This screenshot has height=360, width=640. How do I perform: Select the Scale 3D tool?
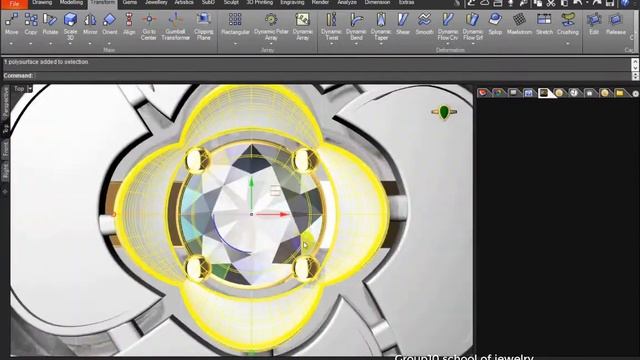pyautogui.click(x=70, y=26)
